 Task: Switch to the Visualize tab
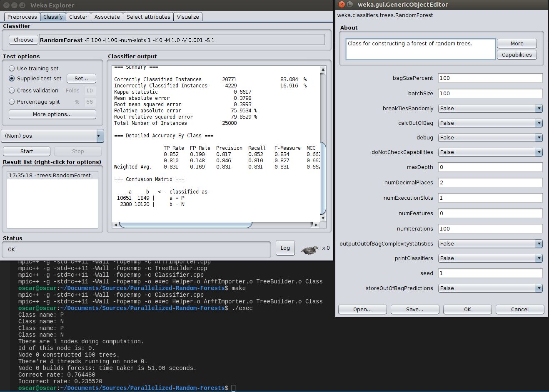point(188,17)
